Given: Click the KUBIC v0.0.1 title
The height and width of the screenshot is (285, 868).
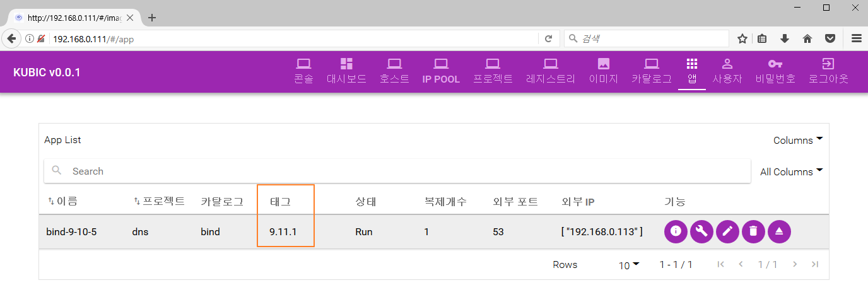Looking at the screenshot, I should [47, 73].
